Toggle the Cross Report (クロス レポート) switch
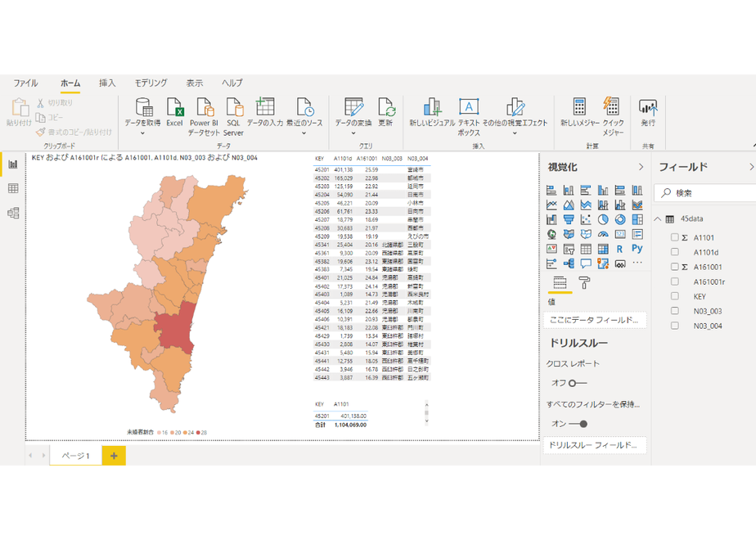 pos(578,383)
